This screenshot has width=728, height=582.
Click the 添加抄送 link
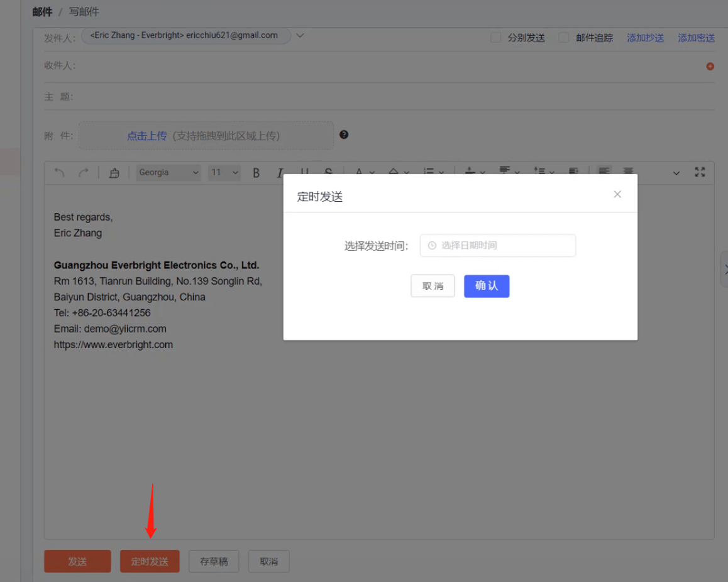[x=646, y=38]
